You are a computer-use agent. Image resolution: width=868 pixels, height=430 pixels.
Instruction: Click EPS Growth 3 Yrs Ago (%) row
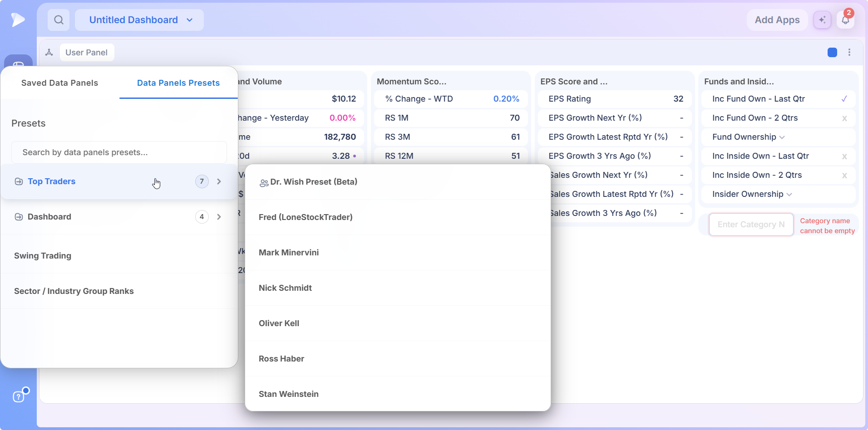coord(615,156)
